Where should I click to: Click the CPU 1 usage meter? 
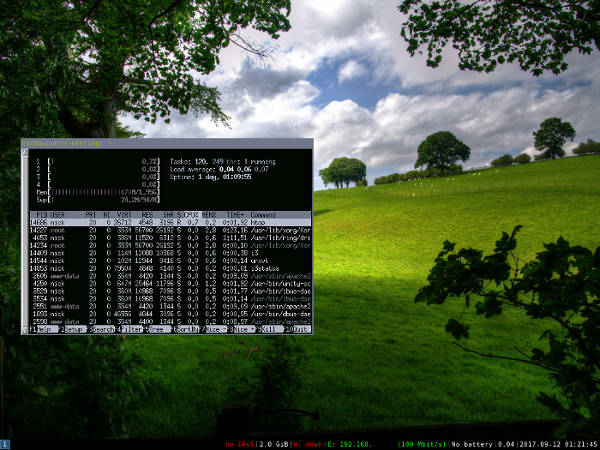pyautogui.click(x=98, y=162)
